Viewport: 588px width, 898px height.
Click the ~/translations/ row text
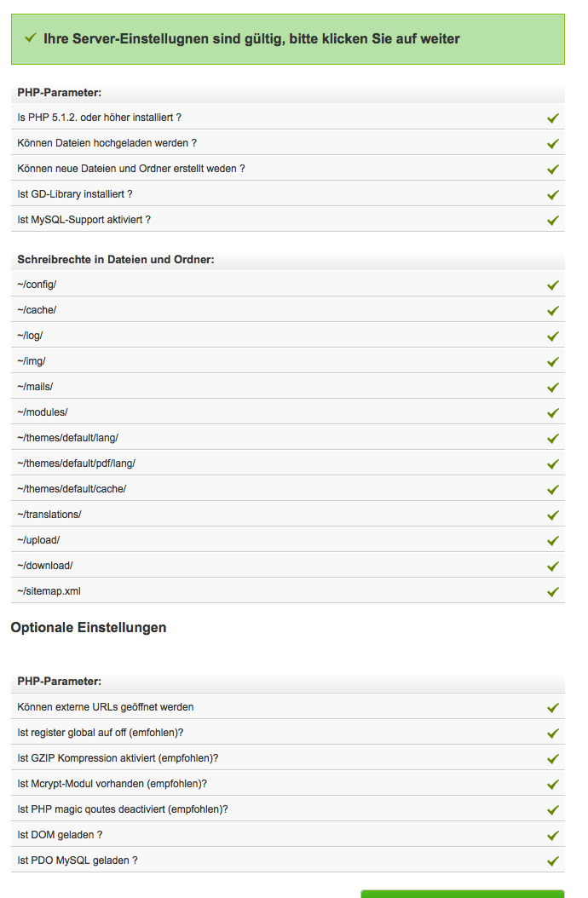click(x=49, y=515)
